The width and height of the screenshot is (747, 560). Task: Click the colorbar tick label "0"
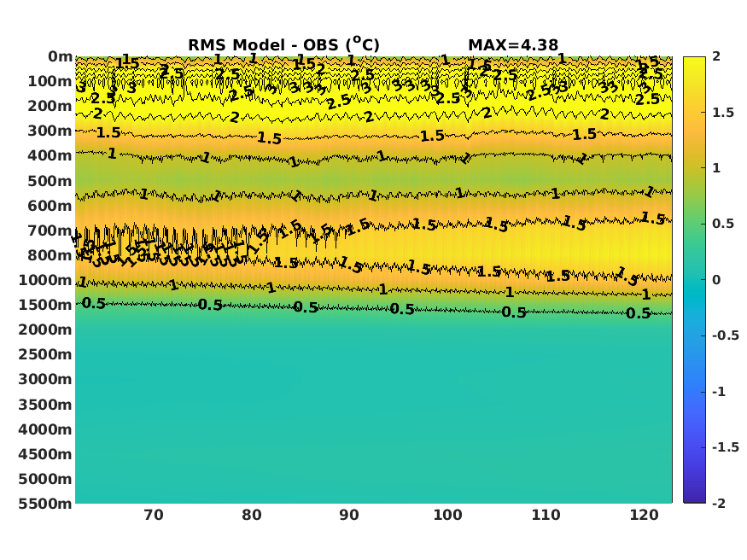(716, 280)
